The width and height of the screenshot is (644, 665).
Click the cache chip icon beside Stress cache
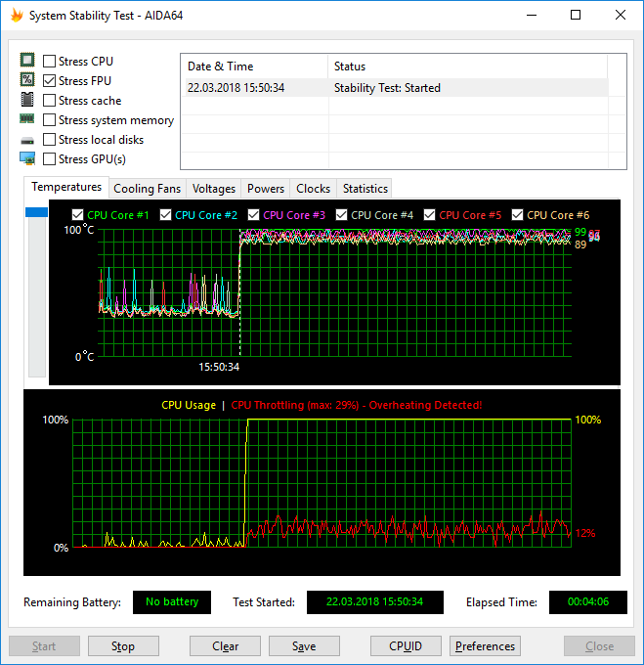[x=27, y=99]
